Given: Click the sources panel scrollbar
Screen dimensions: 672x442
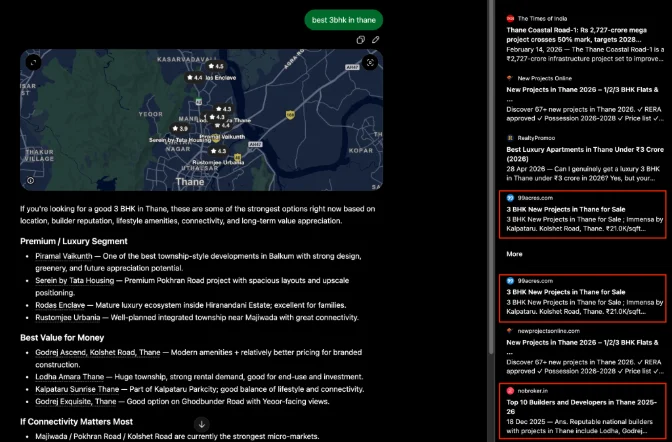Looking at the screenshot, I should [x=491, y=177].
